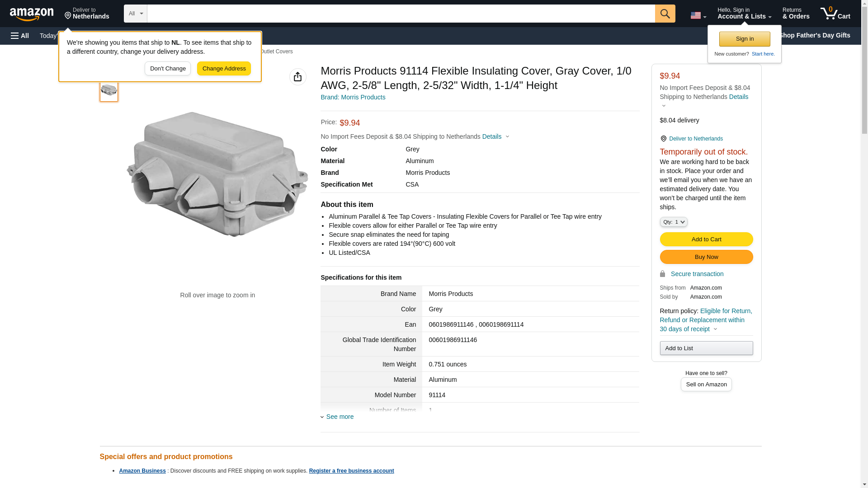The image size is (868, 488).
Task: Click the share icon above product image
Action: pos(297,77)
